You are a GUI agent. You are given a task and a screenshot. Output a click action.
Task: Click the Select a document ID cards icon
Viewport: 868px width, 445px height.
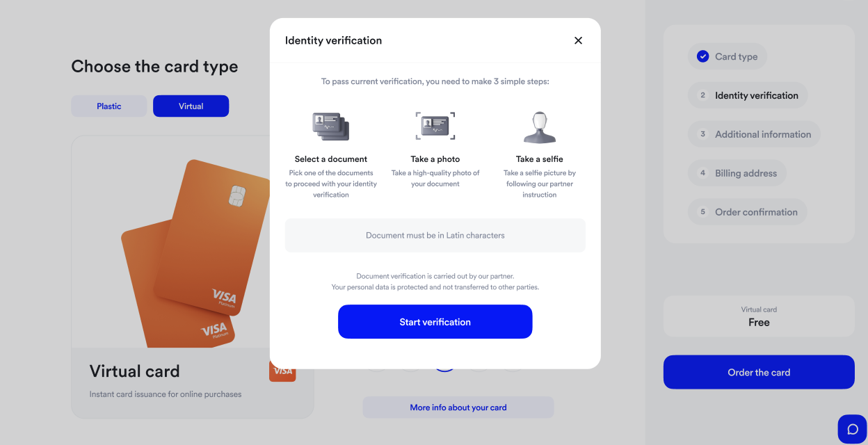[x=331, y=125]
